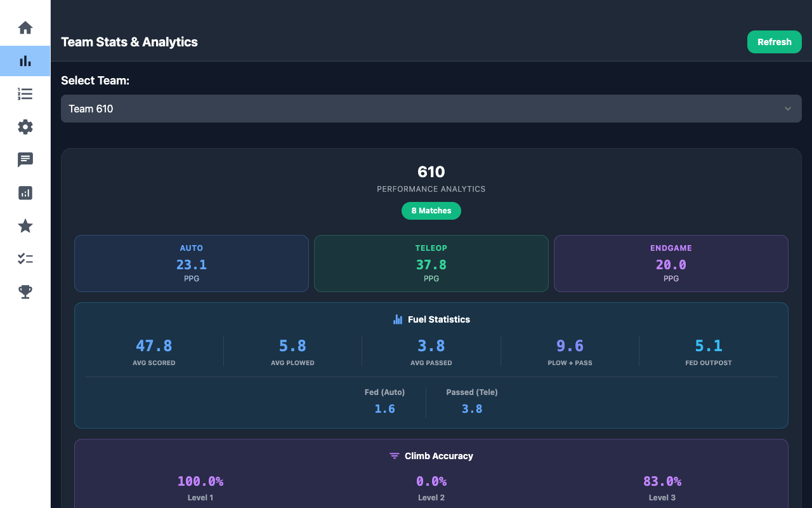Open the chat comments sidebar icon
This screenshot has width=812, height=508.
click(25, 160)
